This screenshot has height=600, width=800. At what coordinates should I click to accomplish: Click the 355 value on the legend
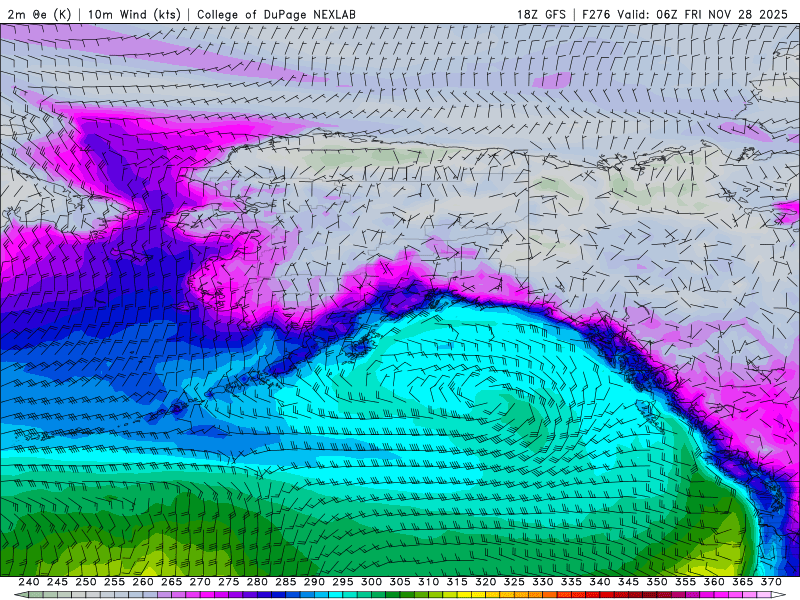(x=686, y=582)
